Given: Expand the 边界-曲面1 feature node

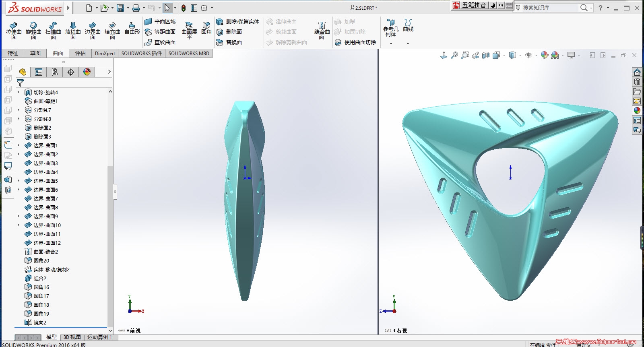Looking at the screenshot, I should pos(18,145).
